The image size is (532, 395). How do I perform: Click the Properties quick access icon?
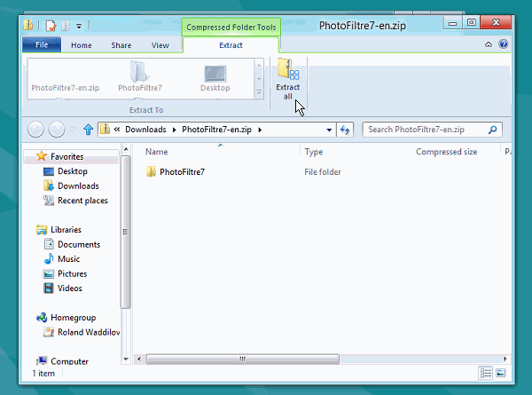tap(51, 26)
